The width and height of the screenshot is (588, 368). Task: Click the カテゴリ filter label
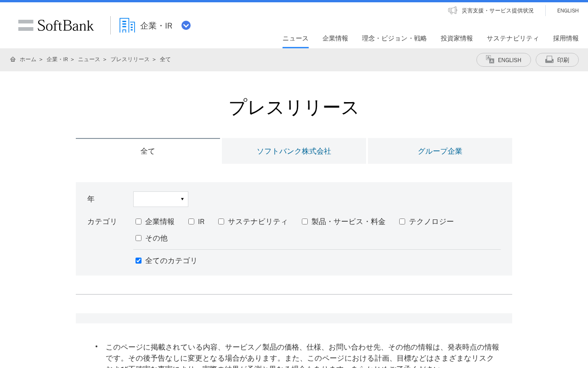tap(102, 222)
